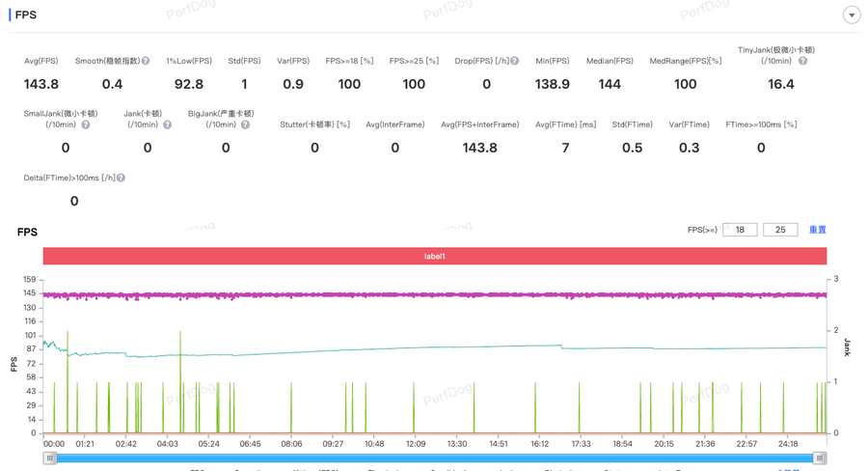
Task: Click the FPS section title at top
Action: pyautogui.click(x=26, y=14)
